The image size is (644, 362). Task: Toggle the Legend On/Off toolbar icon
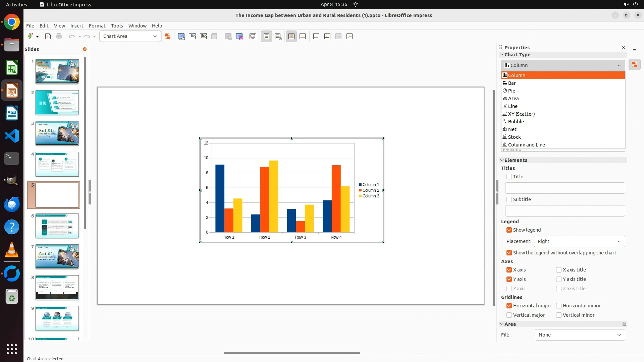click(x=267, y=36)
